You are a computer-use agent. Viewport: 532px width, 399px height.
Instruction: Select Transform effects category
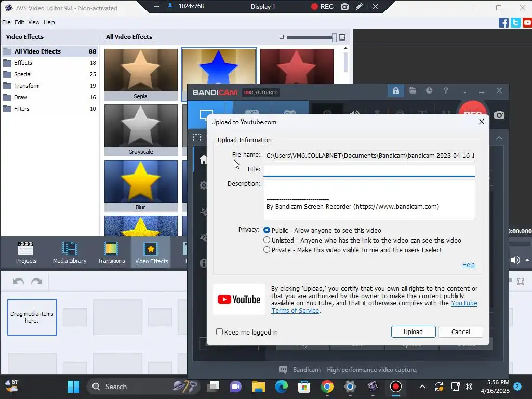point(50,86)
